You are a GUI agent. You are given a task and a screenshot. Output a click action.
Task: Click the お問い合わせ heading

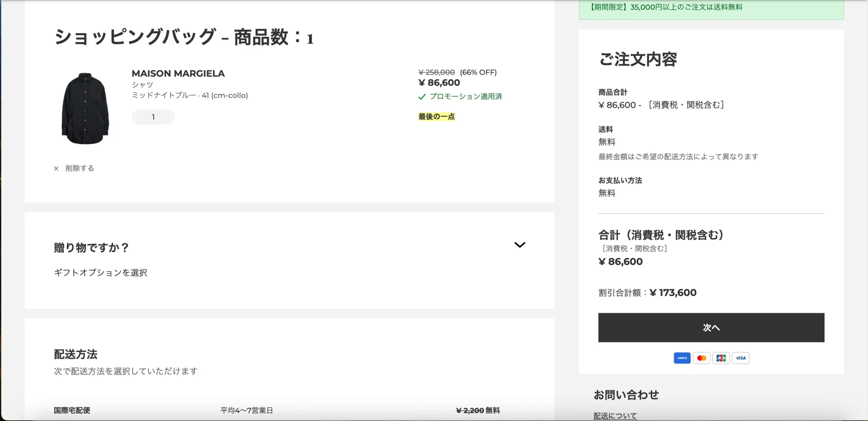pyautogui.click(x=626, y=395)
